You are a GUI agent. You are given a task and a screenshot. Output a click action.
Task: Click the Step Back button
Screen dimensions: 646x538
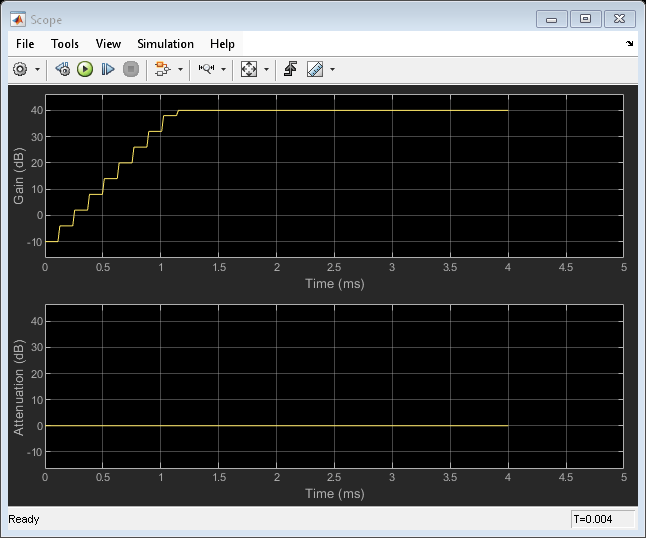(x=62, y=69)
